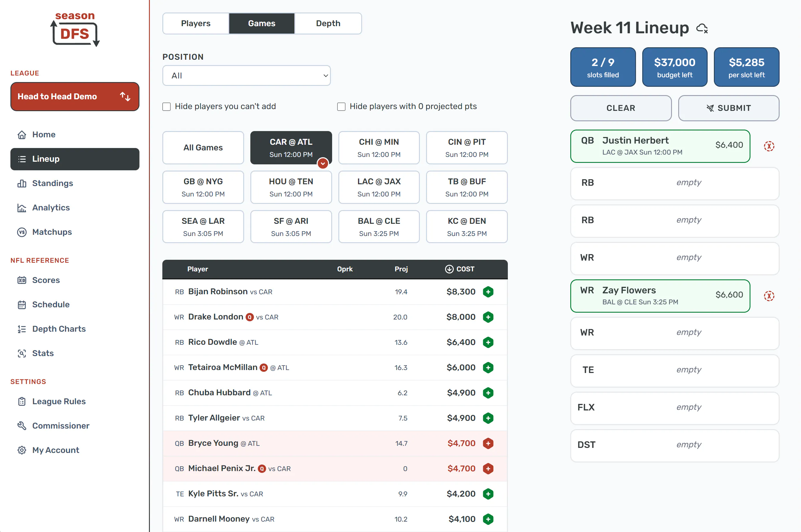Click cloud sync icon beside Week 11 Lineup
Image resolution: width=801 pixels, height=532 pixels.
pyautogui.click(x=702, y=29)
